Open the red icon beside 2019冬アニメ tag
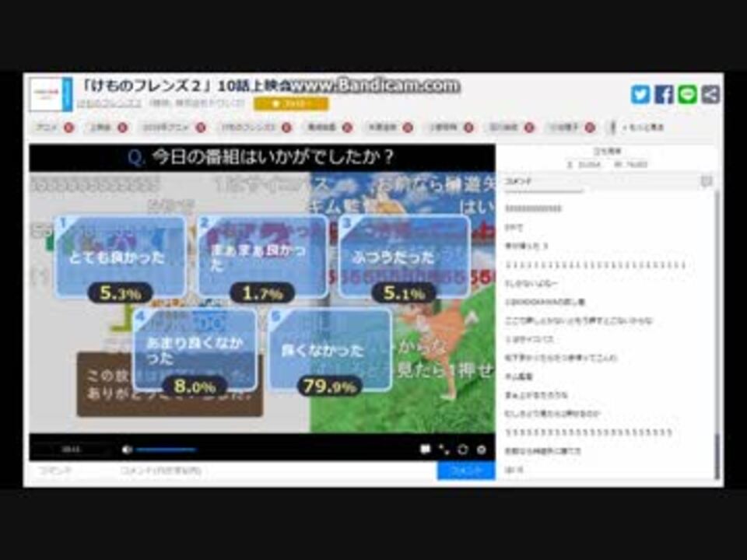 [201, 127]
